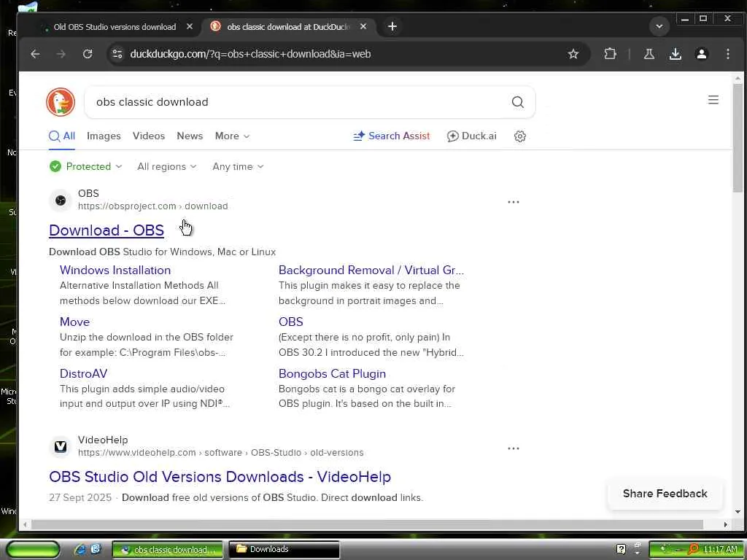Open the obsproject.com download URL text
Viewport: 747px width, 560px height.
click(153, 206)
